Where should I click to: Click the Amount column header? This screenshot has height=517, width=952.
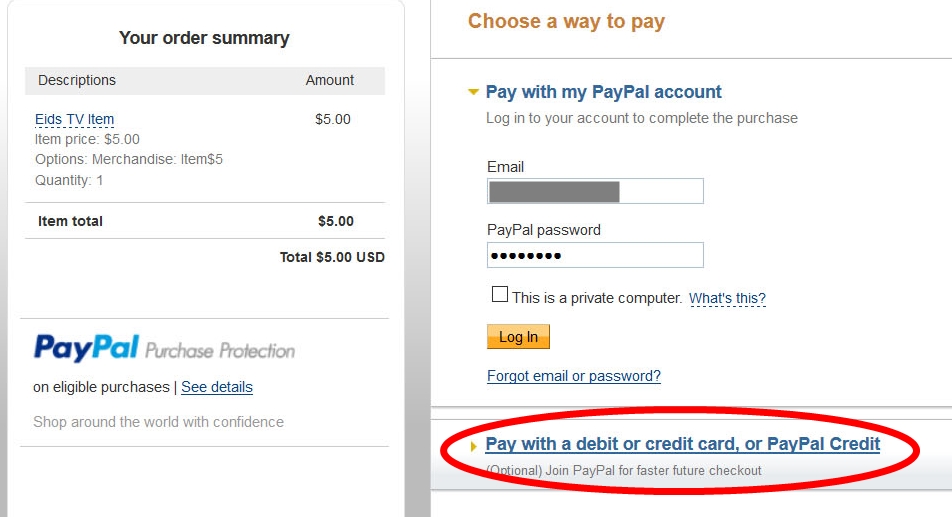330,80
